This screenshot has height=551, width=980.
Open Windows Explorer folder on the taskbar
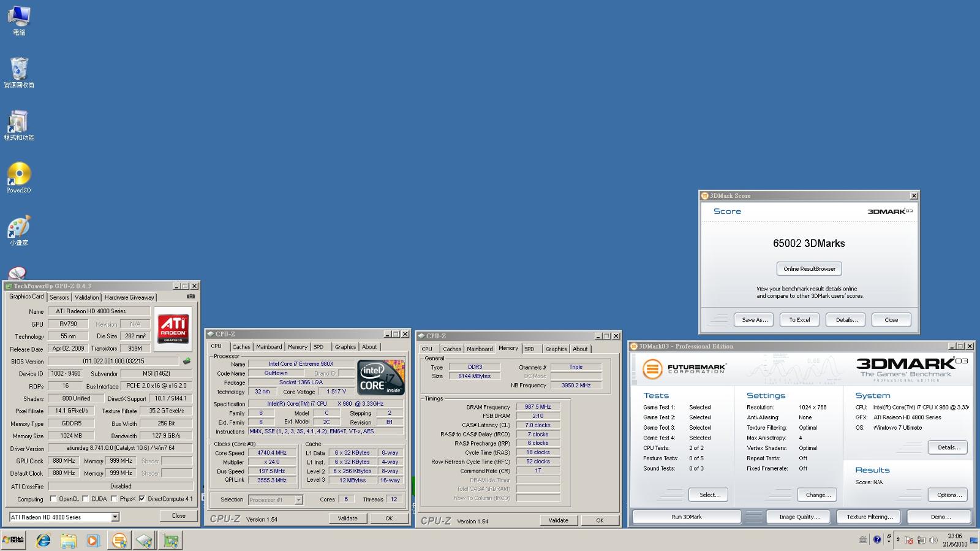tap(68, 541)
